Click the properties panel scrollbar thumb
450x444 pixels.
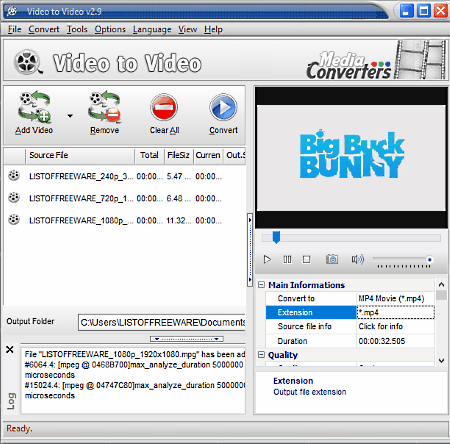(x=441, y=295)
